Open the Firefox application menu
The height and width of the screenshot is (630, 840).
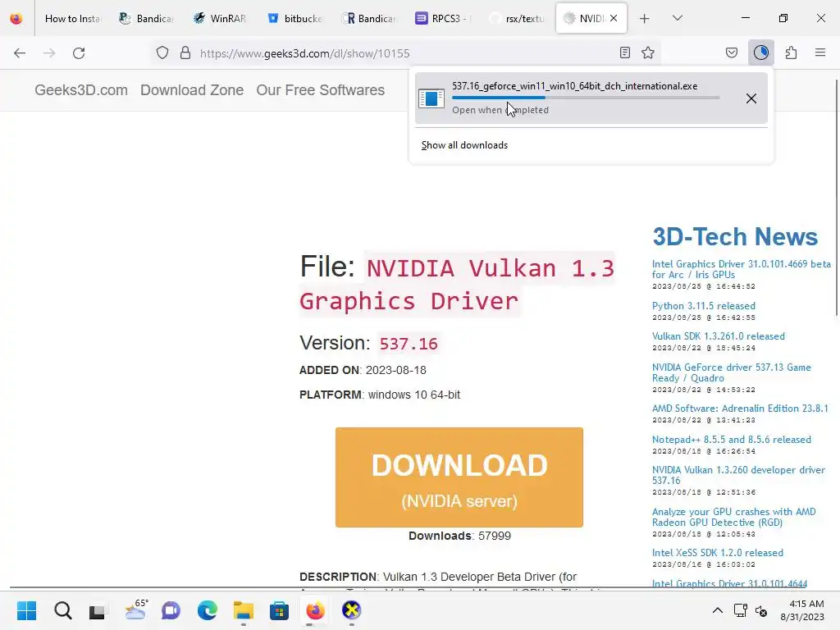(x=820, y=52)
